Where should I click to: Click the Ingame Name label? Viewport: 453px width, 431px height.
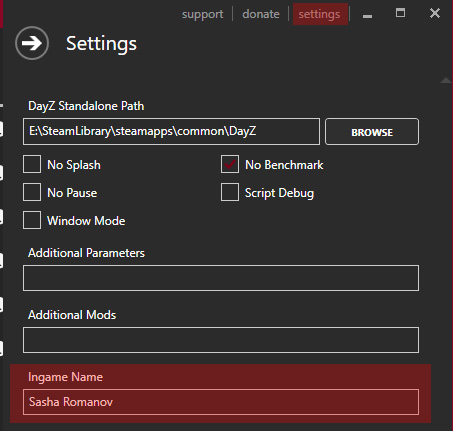[65, 377]
